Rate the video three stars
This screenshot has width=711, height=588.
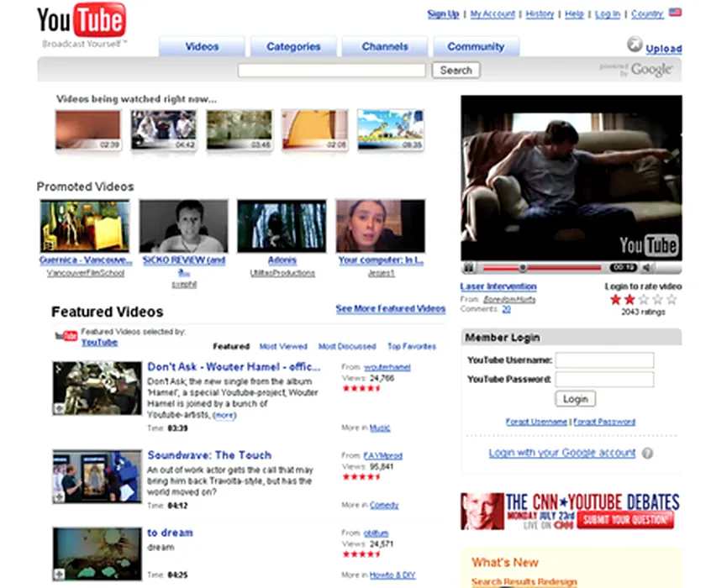tap(644, 299)
